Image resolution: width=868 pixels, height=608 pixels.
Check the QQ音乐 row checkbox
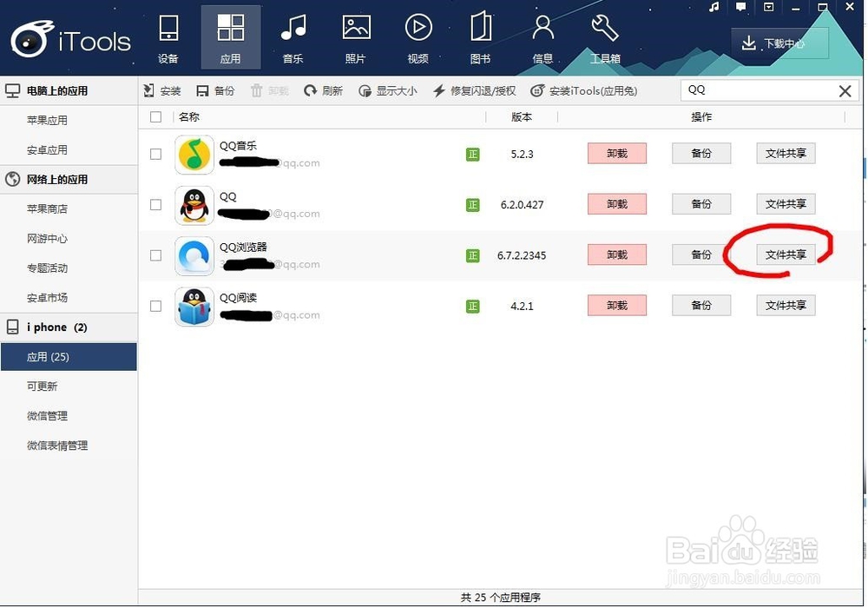pos(156,154)
